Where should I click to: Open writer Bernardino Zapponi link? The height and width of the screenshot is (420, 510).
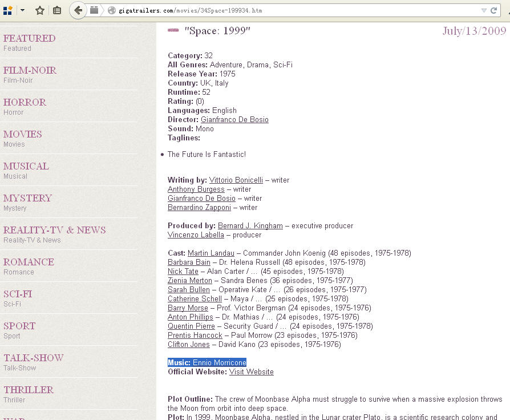(x=199, y=207)
